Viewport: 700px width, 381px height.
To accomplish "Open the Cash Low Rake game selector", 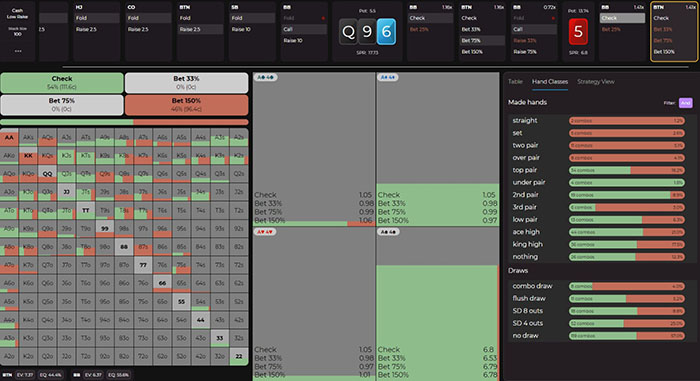I will 17,13.
